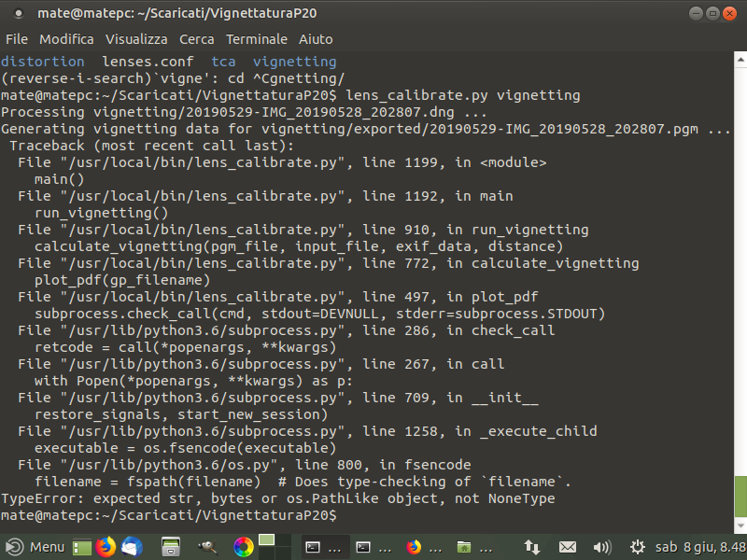Click the 'tca' directory name
The image size is (747, 560).
tap(223, 62)
